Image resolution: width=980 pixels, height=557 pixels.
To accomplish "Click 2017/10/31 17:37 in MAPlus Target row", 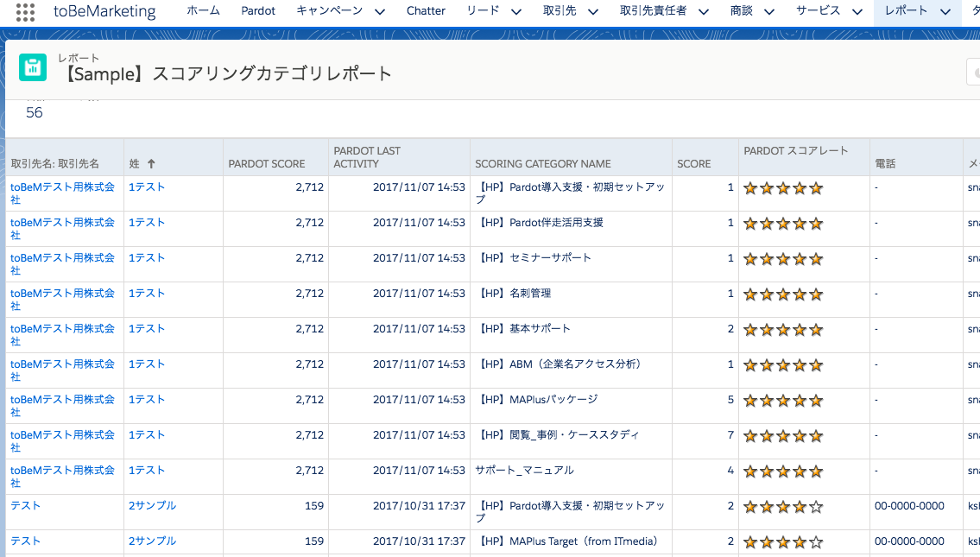I will click(x=420, y=541).
